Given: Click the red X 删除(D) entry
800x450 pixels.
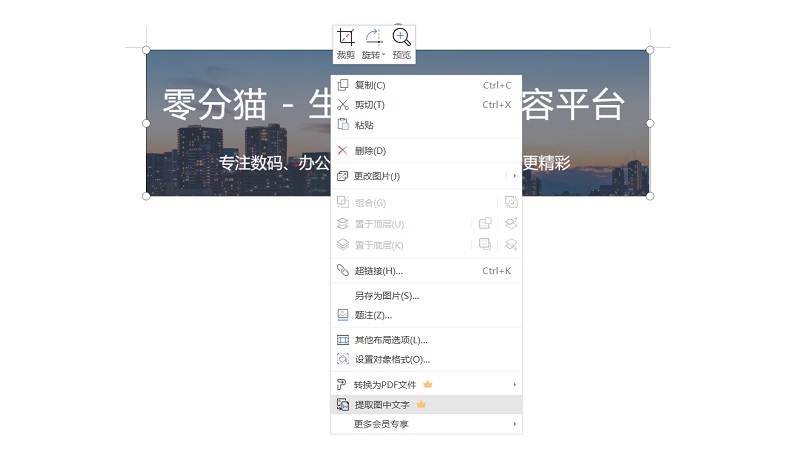Looking at the screenshot, I should [x=426, y=151].
